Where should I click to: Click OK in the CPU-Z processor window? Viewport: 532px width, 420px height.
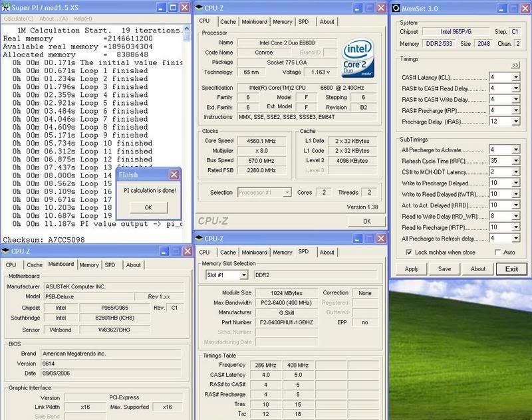tap(367, 221)
